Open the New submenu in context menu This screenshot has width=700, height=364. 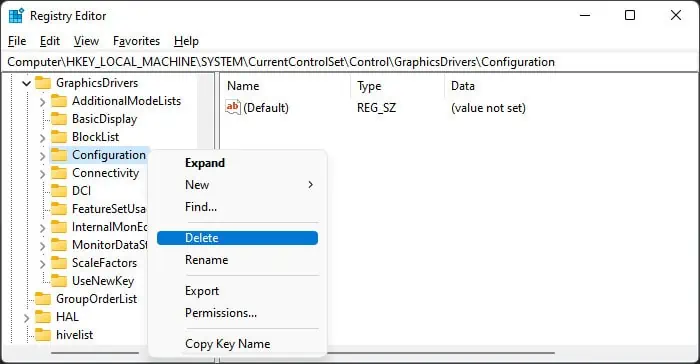click(238, 185)
